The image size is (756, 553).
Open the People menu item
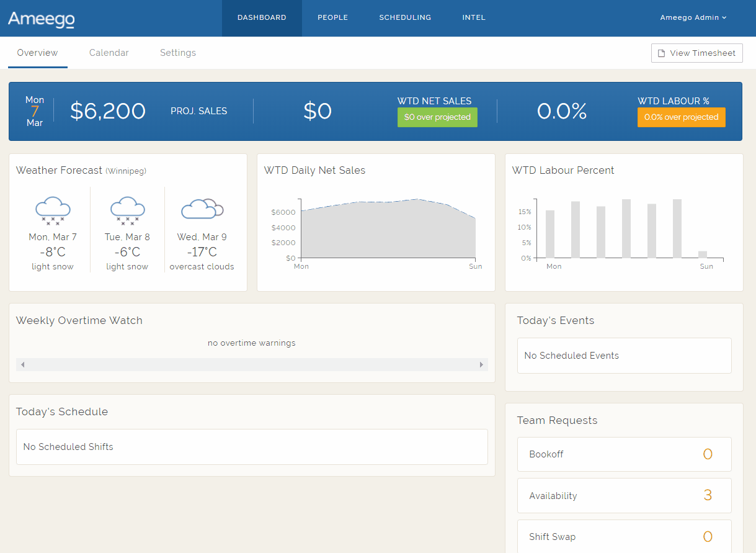(x=332, y=17)
